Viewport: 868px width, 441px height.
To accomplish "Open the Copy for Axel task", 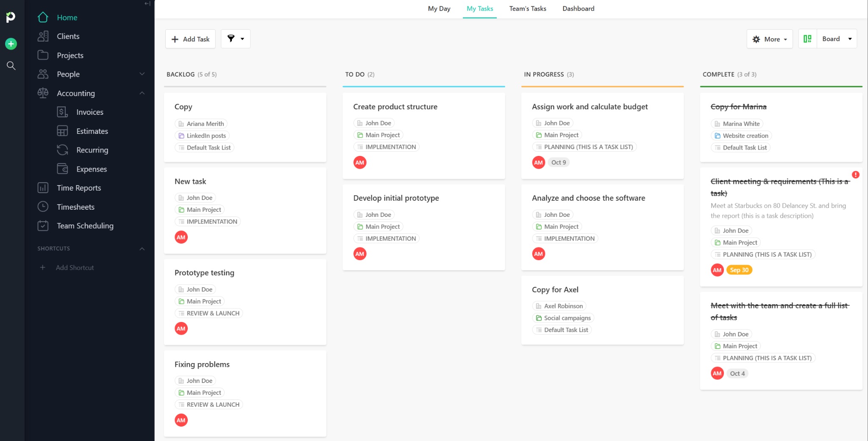I will coord(555,290).
